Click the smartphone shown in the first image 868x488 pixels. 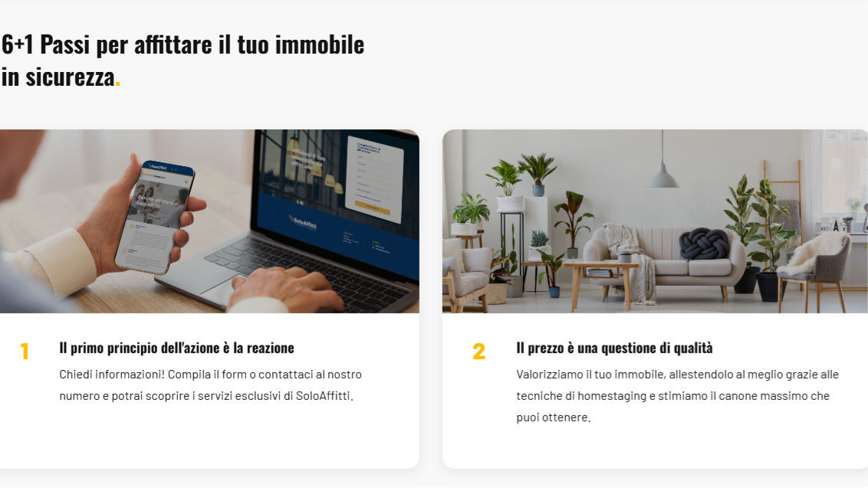[154, 217]
